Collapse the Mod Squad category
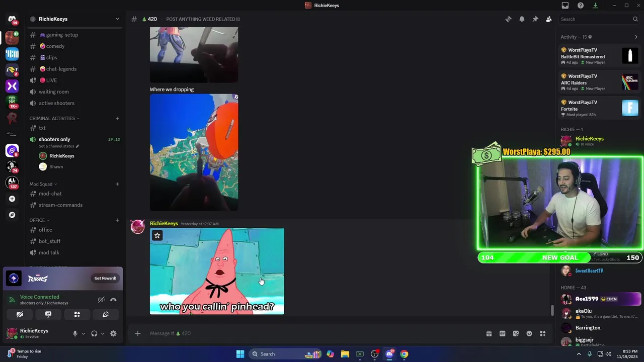The height and width of the screenshot is (362, 644). (x=43, y=184)
